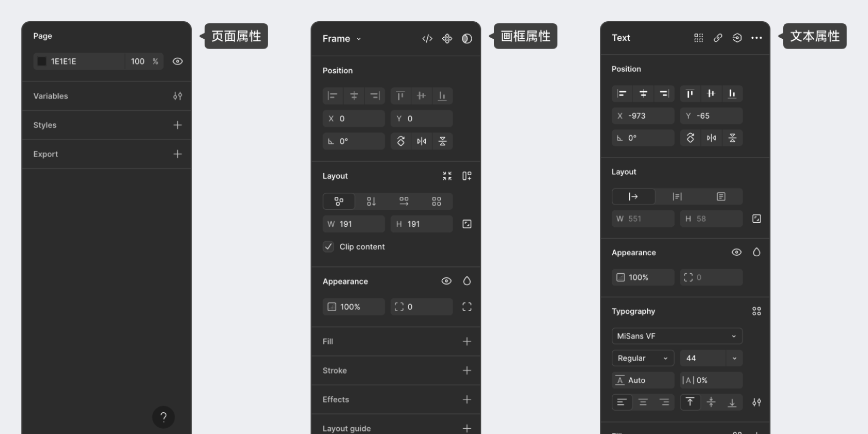
Task: Open the code view icon in Frame header
Action: (427, 39)
